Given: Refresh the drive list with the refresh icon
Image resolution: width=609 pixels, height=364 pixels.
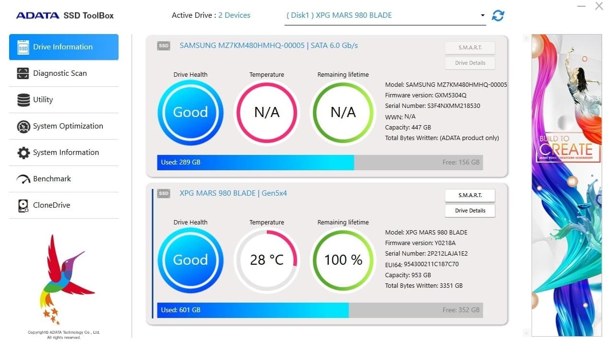Looking at the screenshot, I should pos(498,15).
